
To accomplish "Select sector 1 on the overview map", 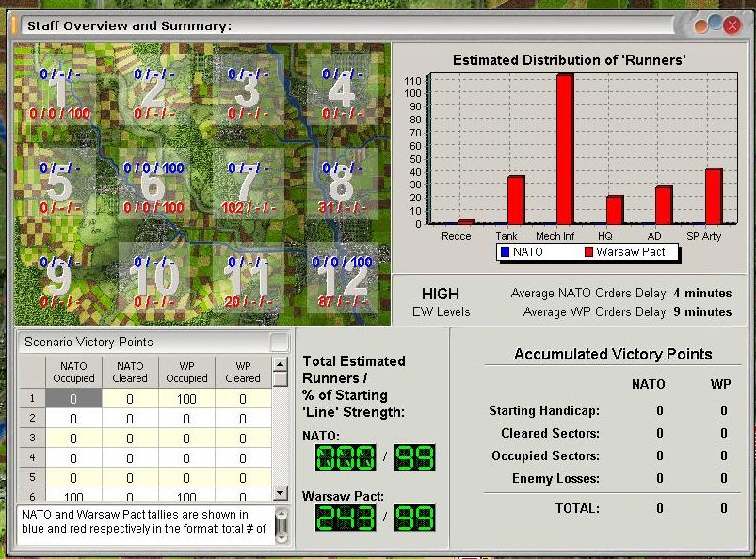I will pyautogui.click(x=60, y=90).
